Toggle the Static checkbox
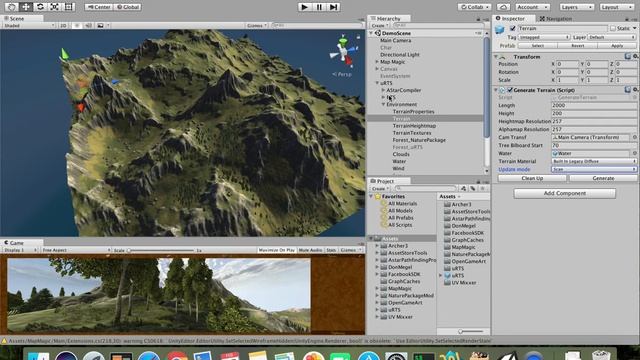The width and height of the screenshot is (640, 360). (613, 29)
